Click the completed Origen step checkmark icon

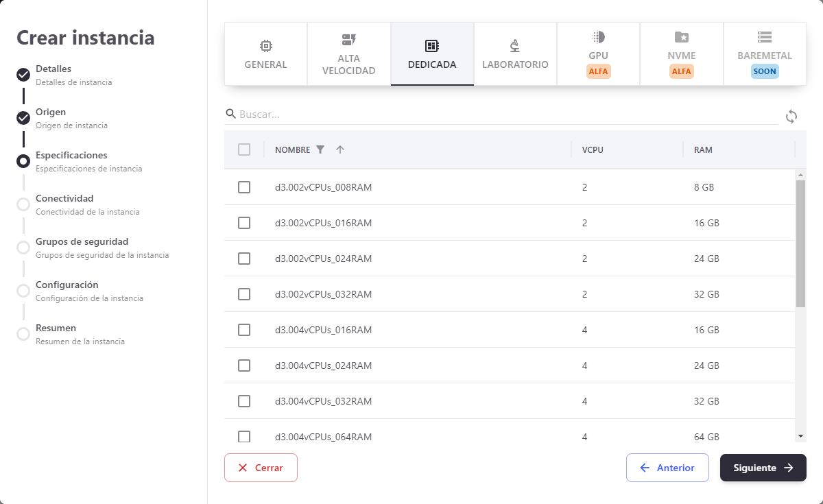click(23, 118)
